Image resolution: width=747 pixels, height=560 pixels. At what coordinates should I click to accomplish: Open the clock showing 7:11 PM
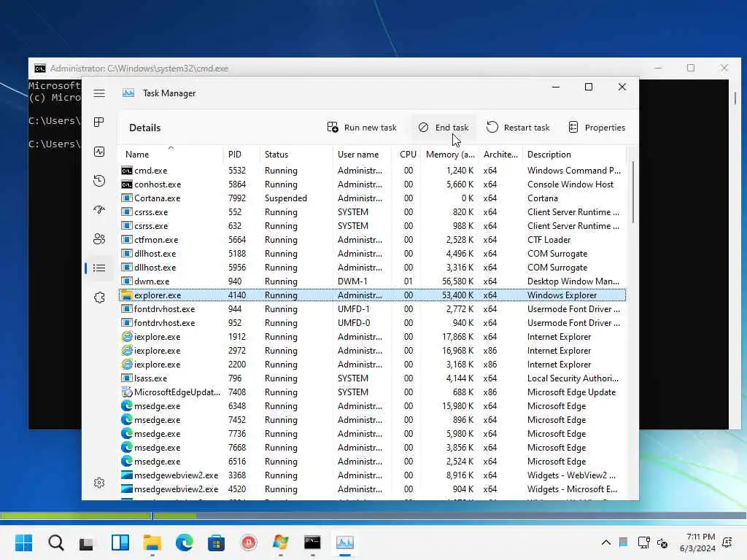coord(697,542)
